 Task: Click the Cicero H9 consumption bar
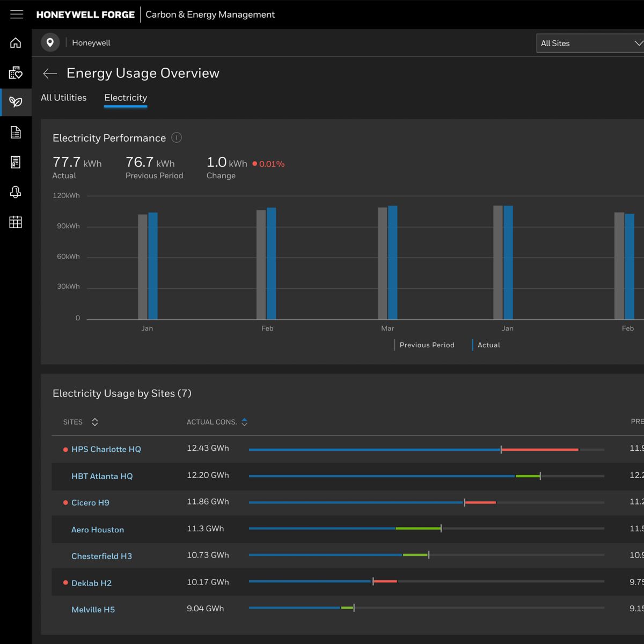click(x=427, y=503)
